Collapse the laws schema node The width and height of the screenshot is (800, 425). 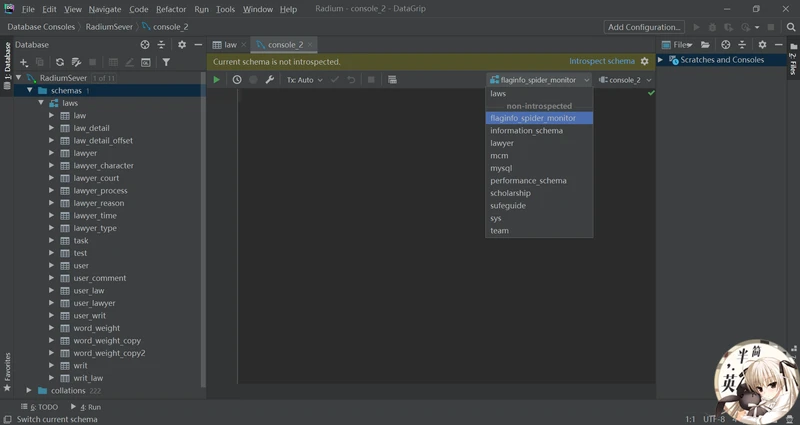41,103
